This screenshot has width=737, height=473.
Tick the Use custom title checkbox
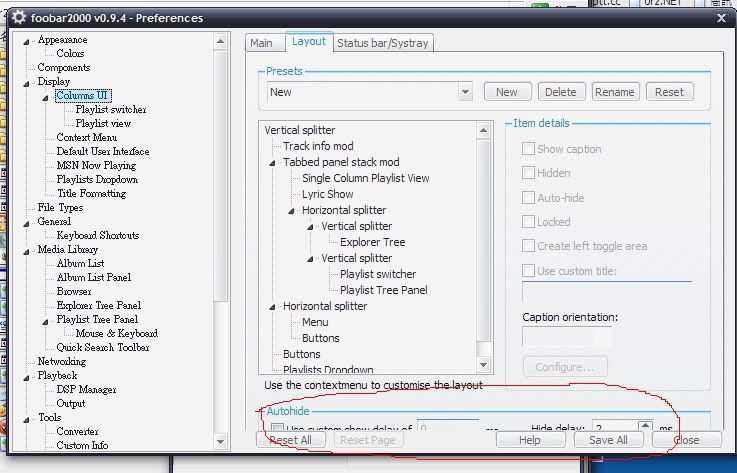528,271
